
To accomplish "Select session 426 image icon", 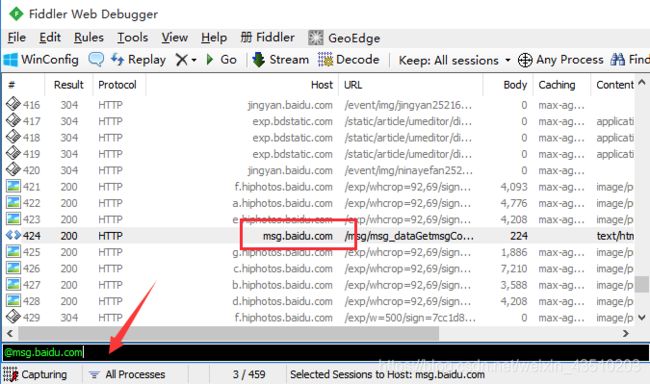I will [13, 267].
